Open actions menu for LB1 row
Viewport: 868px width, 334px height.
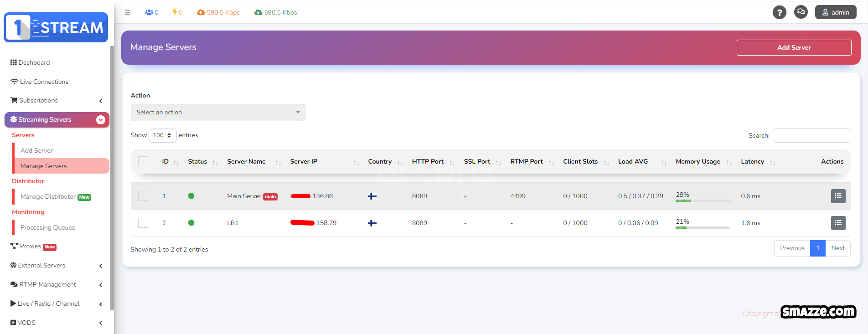(838, 223)
